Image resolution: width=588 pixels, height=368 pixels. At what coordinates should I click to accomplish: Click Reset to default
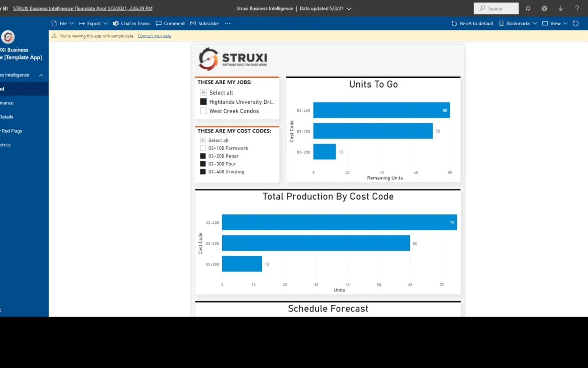472,23
